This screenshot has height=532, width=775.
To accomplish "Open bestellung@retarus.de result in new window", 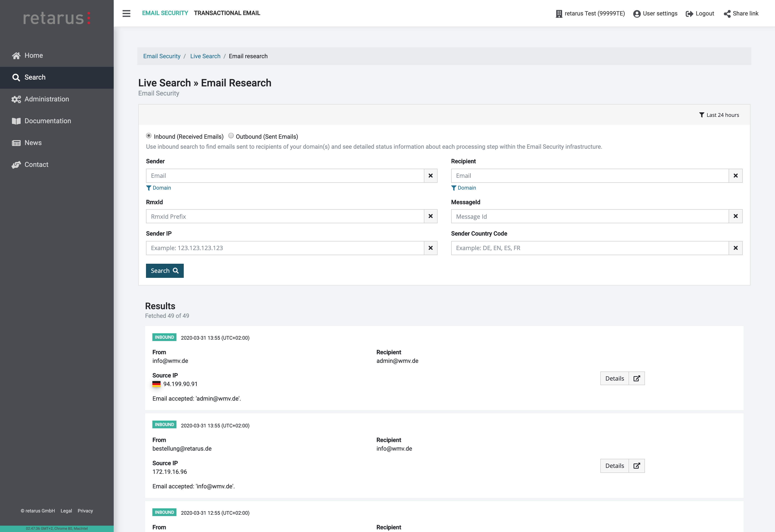I will [x=637, y=466].
